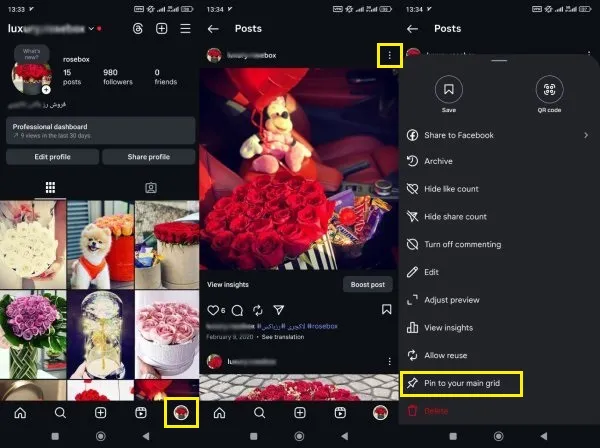The image size is (600, 448).
Task: Tap profile avatar in middle screen's bottom bar
Action: pos(380,413)
